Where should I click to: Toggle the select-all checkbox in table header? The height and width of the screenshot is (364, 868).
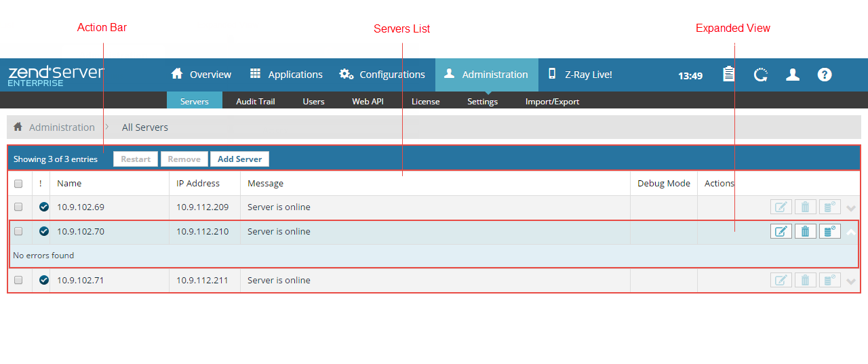click(18, 184)
